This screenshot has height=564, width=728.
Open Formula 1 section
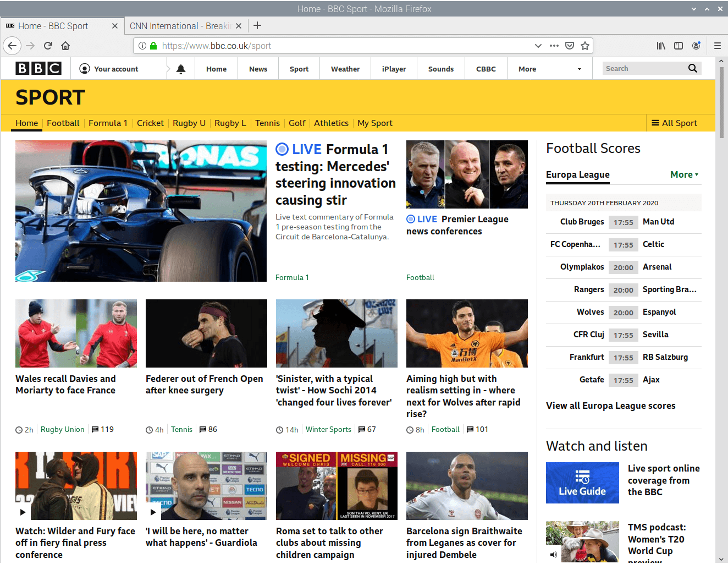click(108, 123)
